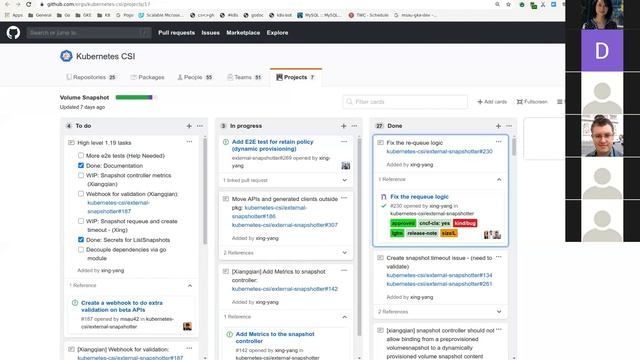640x360 pixels.
Task: Add a card to To do column
Action: pos(189,126)
